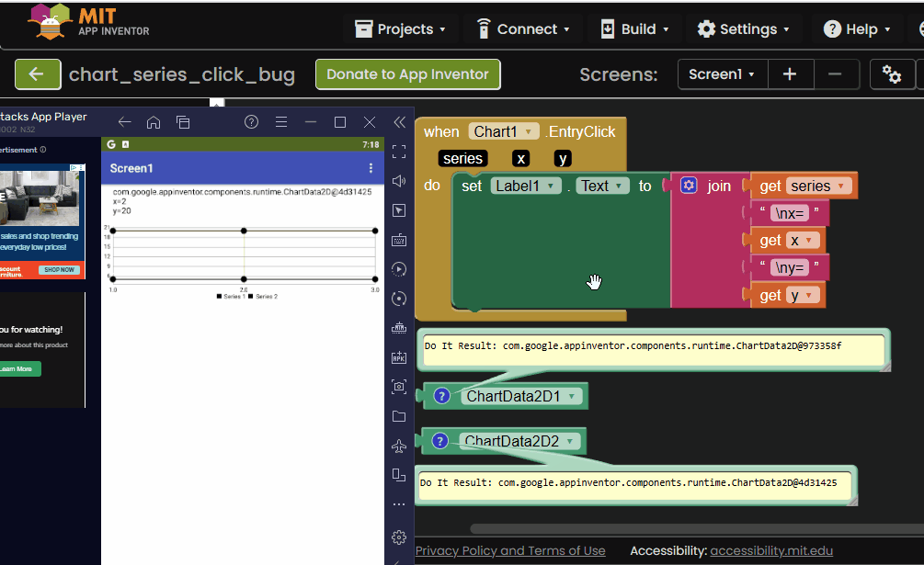Open the Label1 dropdown in set block
This screenshot has width=924, height=565.
[x=526, y=186]
